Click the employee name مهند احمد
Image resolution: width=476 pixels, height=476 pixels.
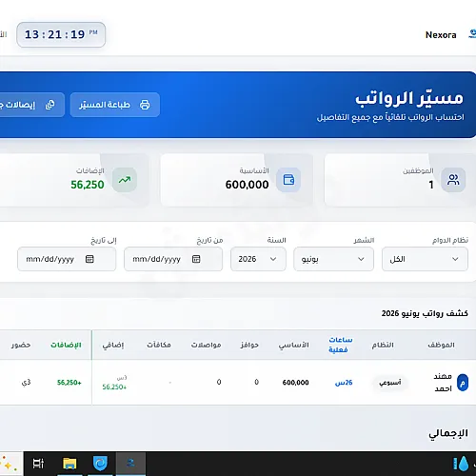tap(443, 383)
